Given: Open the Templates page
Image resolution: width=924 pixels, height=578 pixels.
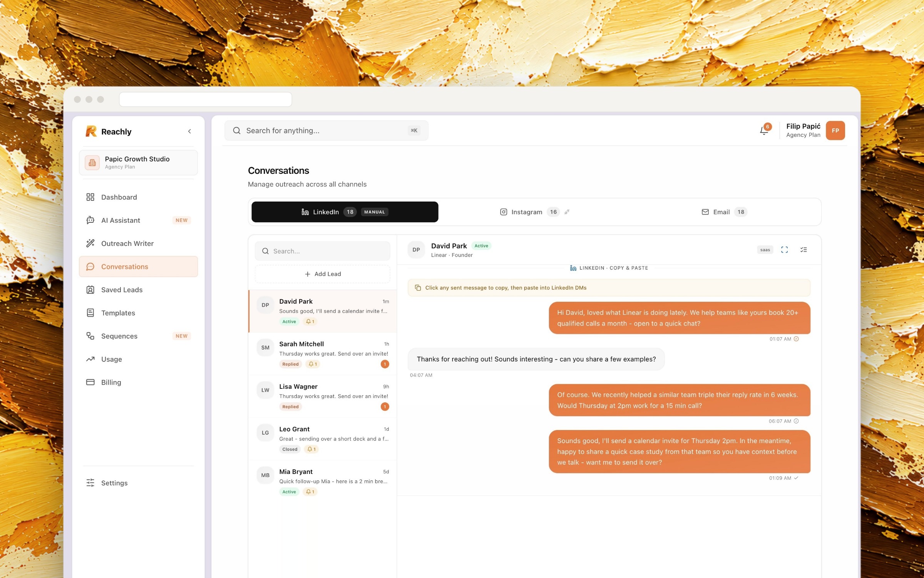Looking at the screenshot, I should tap(138, 313).
